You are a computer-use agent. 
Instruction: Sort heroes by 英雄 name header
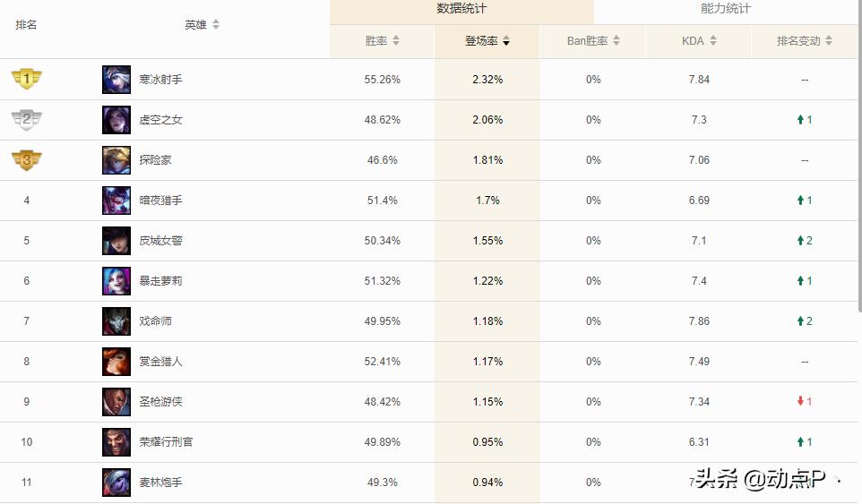[x=202, y=25]
